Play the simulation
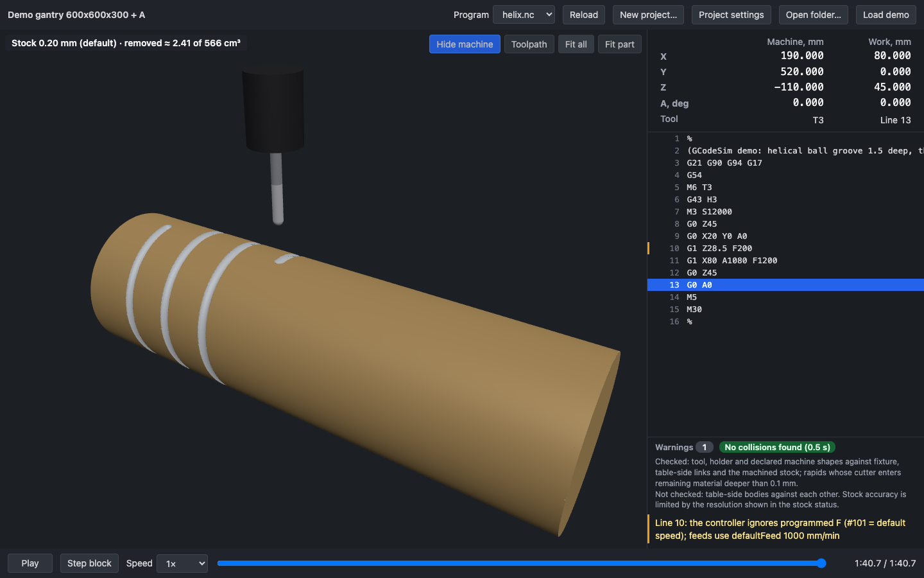 (x=30, y=563)
